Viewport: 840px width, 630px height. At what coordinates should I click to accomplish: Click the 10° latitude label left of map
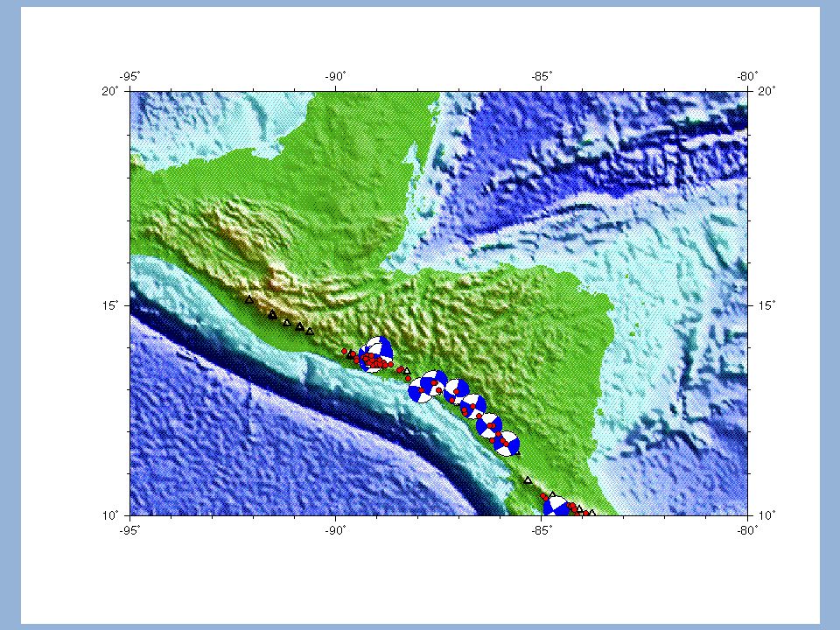pos(109,515)
